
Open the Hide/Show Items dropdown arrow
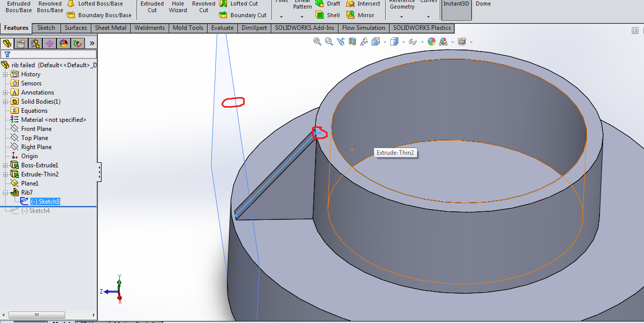(421, 42)
